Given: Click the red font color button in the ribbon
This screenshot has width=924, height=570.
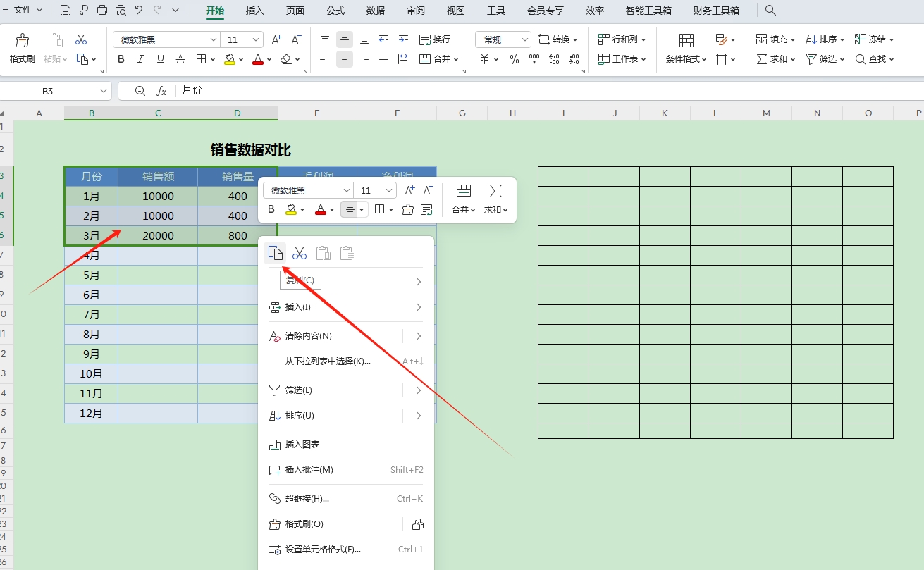Looking at the screenshot, I should 257,59.
